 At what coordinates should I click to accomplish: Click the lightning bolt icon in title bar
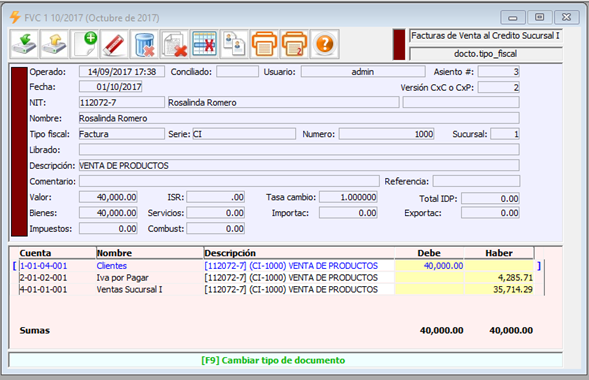[x=15, y=17]
